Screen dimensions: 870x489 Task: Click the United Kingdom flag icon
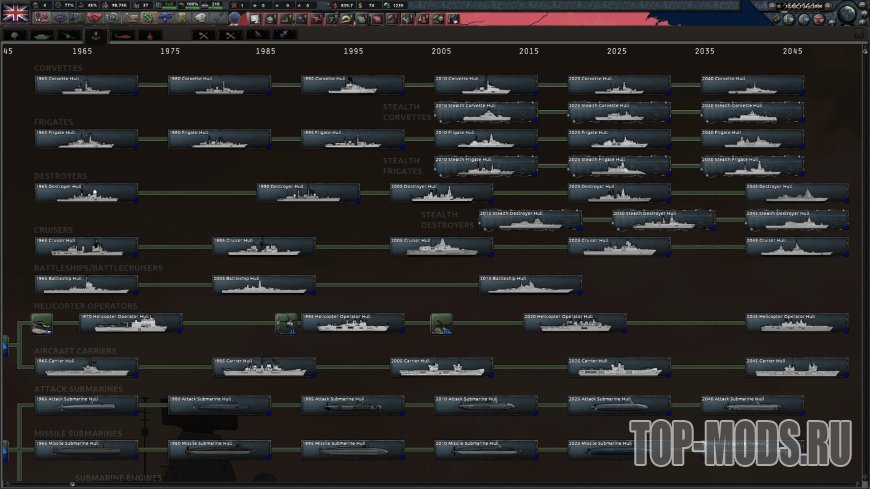15,13
